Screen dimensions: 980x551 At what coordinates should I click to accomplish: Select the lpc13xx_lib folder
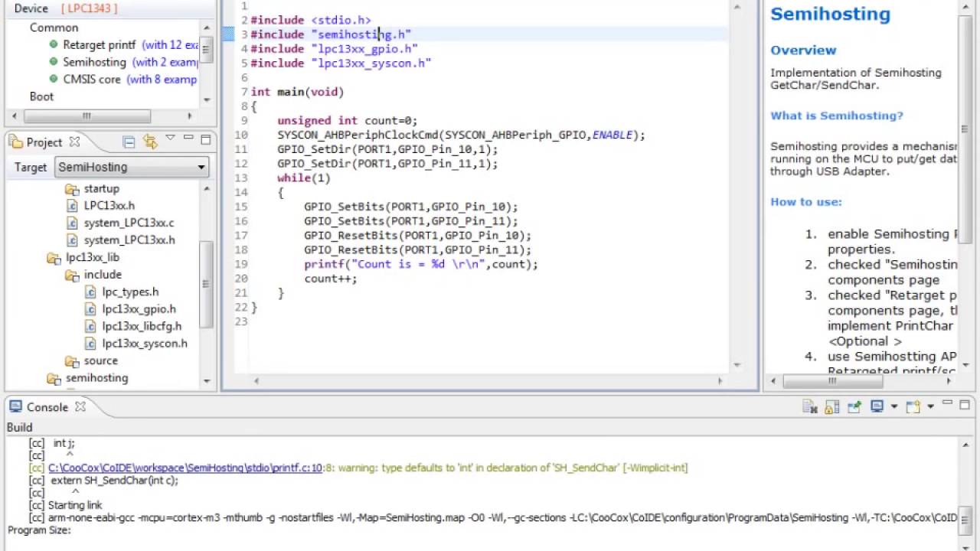coord(92,257)
